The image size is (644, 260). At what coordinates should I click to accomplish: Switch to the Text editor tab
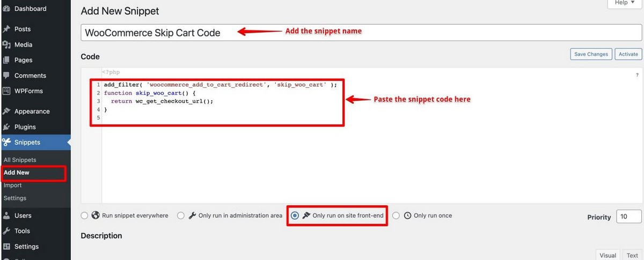point(632,255)
